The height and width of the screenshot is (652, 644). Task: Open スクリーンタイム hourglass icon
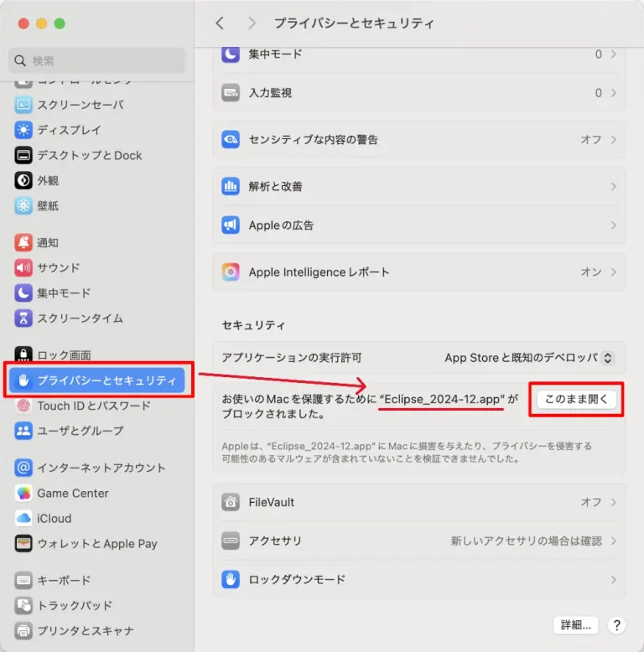pos(23,318)
